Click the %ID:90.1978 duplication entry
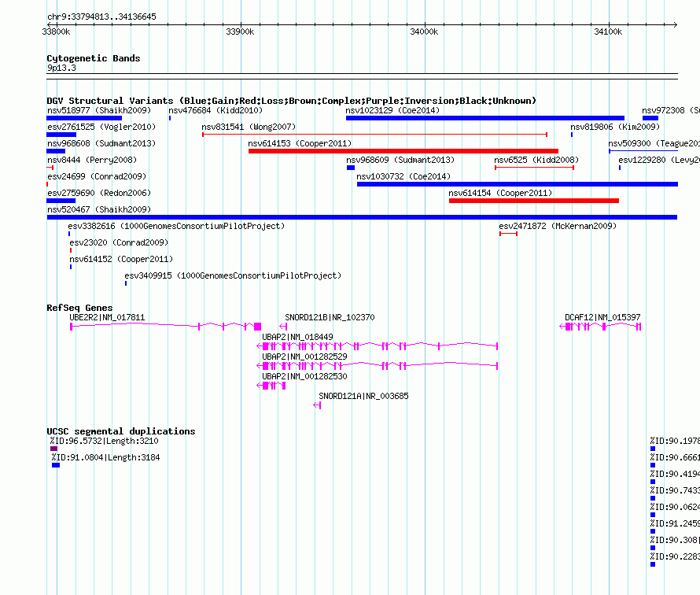Image resolution: width=700 pixels, height=595 pixels. pyautogui.click(x=675, y=442)
